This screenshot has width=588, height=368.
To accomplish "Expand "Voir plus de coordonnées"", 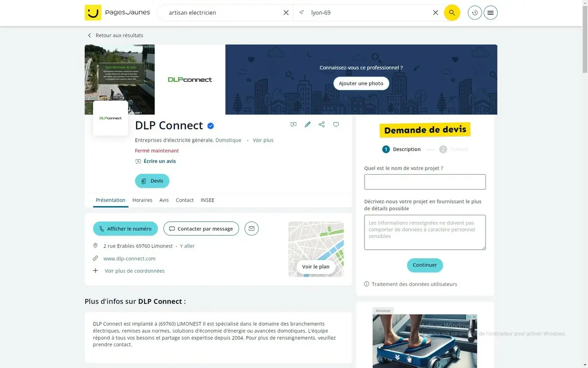I will pos(135,271).
